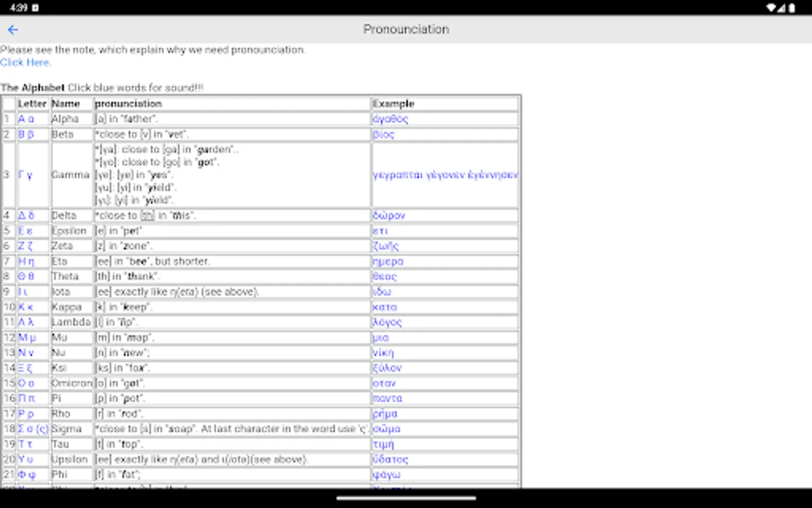The height and width of the screenshot is (508, 812).
Task: Play sound for letter Mu 'Μ μ'
Action: coord(27,338)
